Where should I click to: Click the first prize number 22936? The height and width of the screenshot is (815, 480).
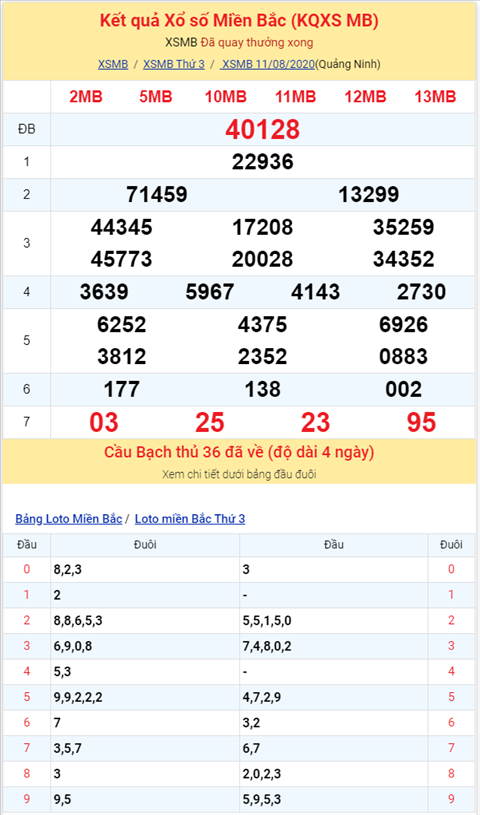(x=263, y=162)
